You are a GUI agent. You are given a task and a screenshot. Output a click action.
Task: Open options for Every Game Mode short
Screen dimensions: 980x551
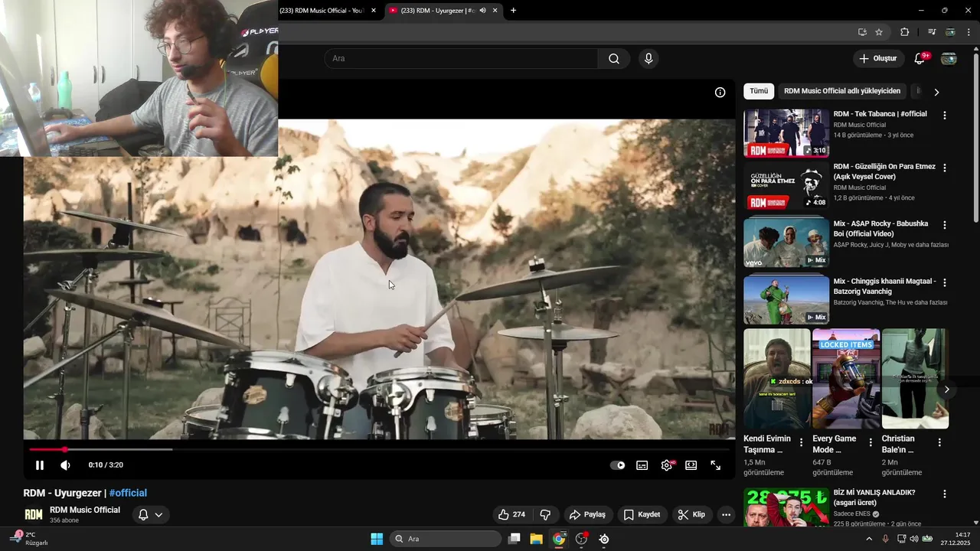click(x=870, y=442)
